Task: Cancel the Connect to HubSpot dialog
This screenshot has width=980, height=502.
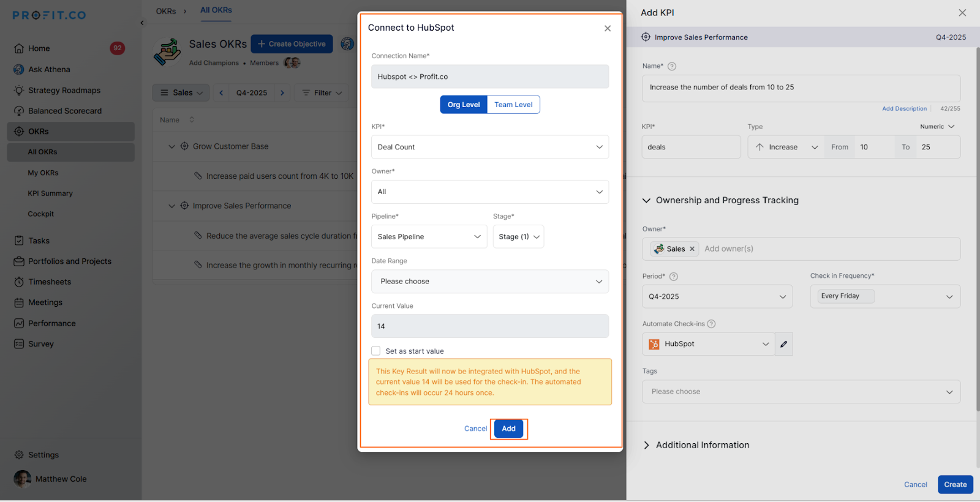Action: [475, 429]
